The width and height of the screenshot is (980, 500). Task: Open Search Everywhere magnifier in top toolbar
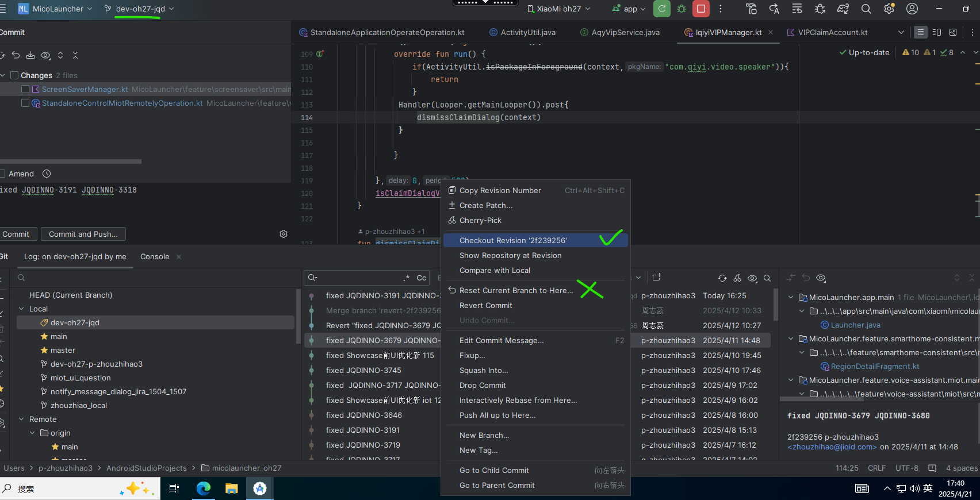tap(866, 9)
